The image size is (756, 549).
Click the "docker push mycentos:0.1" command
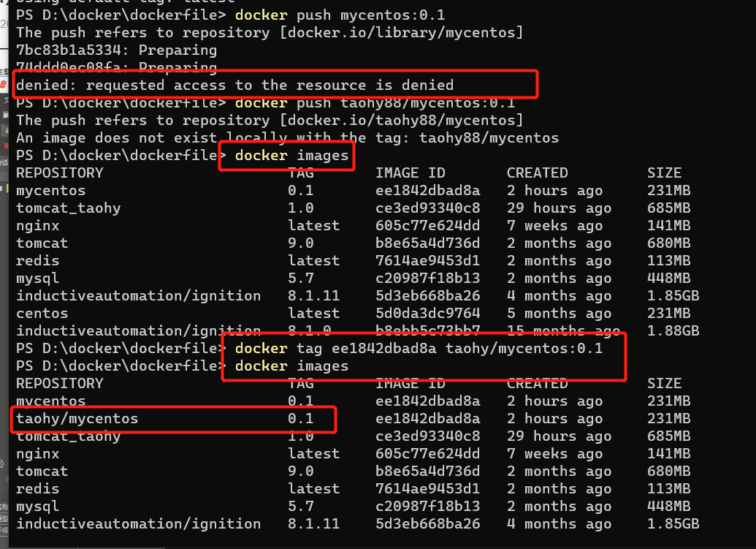(x=340, y=15)
